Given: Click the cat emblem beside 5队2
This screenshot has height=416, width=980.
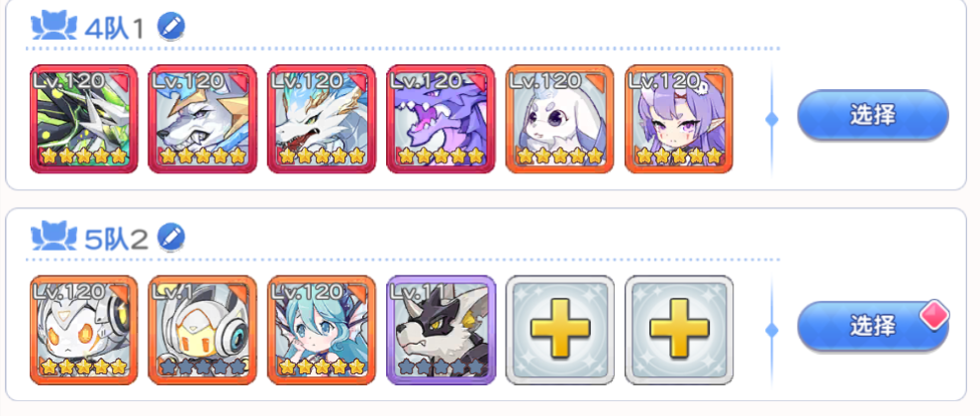Looking at the screenshot, I should click(53, 238).
